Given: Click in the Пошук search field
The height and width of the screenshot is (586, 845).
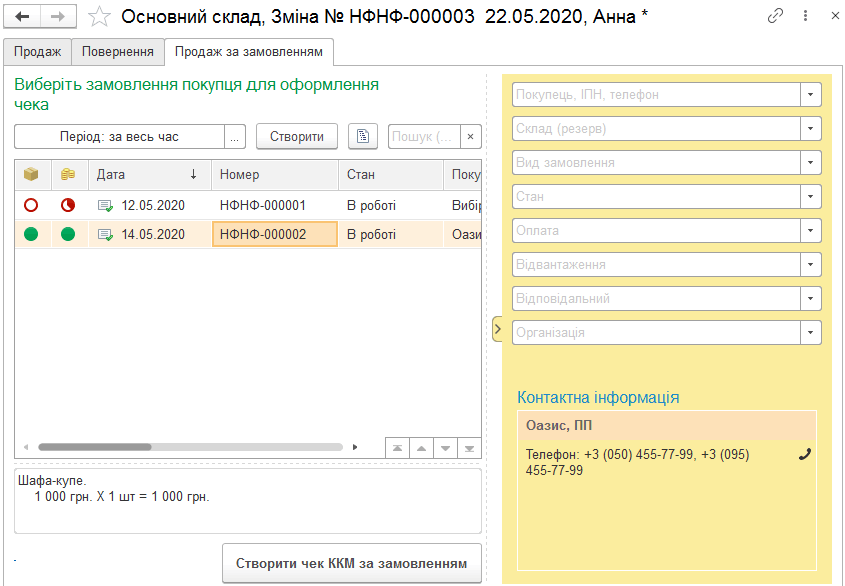Looking at the screenshot, I should 424,136.
